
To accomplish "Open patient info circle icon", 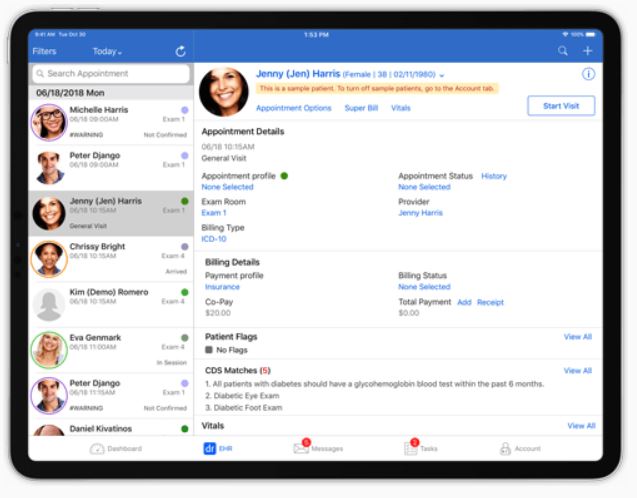I will 588,74.
